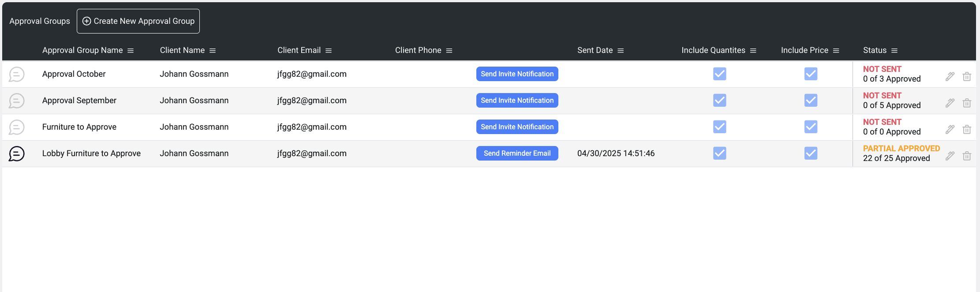The width and height of the screenshot is (980, 292).
Task: Open Status column menu
Action: click(x=894, y=51)
